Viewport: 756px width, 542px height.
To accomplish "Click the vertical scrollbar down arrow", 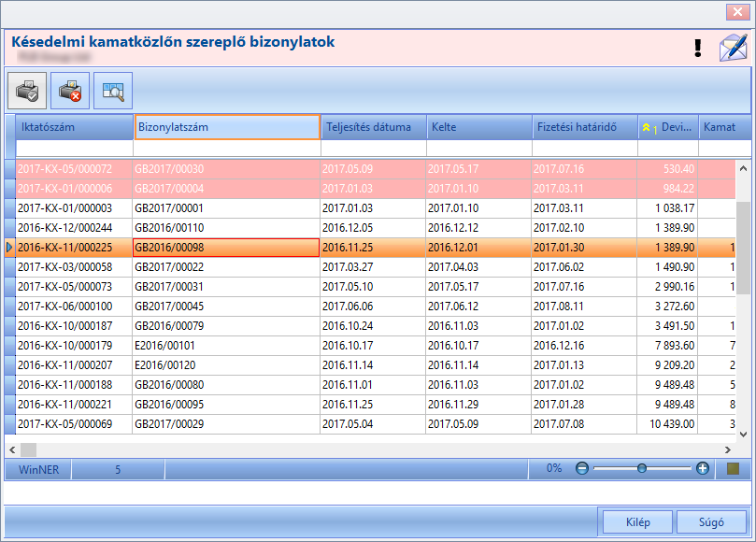I will [x=743, y=434].
